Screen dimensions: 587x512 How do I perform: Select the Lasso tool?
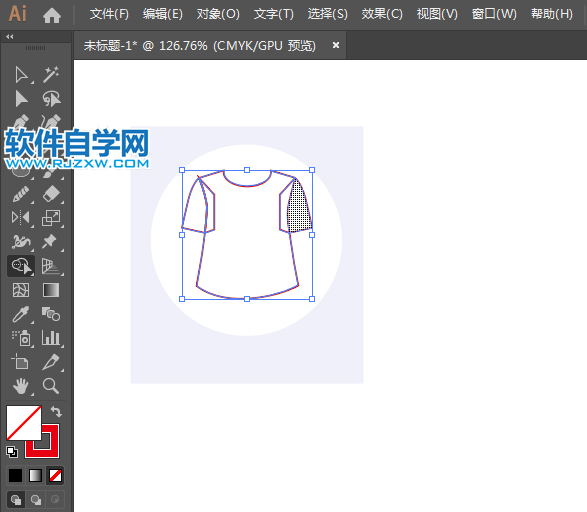[x=51, y=99]
